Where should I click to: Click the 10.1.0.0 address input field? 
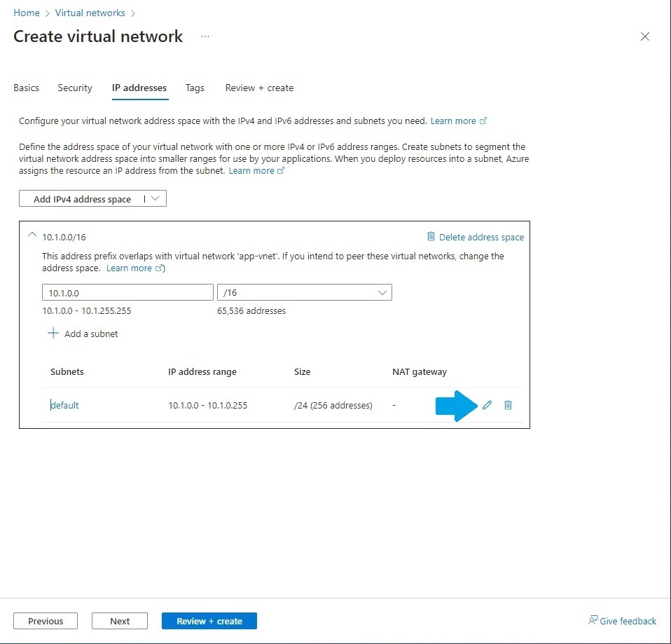(x=127, y=292)
